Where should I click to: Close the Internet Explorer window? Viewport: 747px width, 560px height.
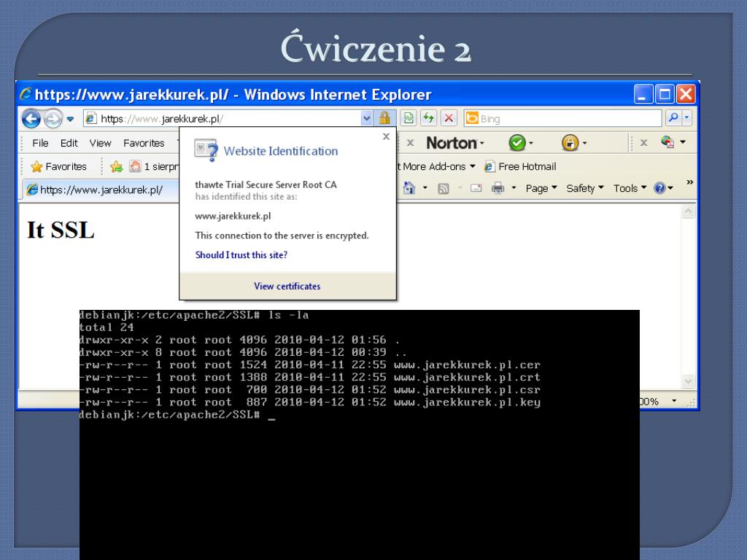coord(686,94)
